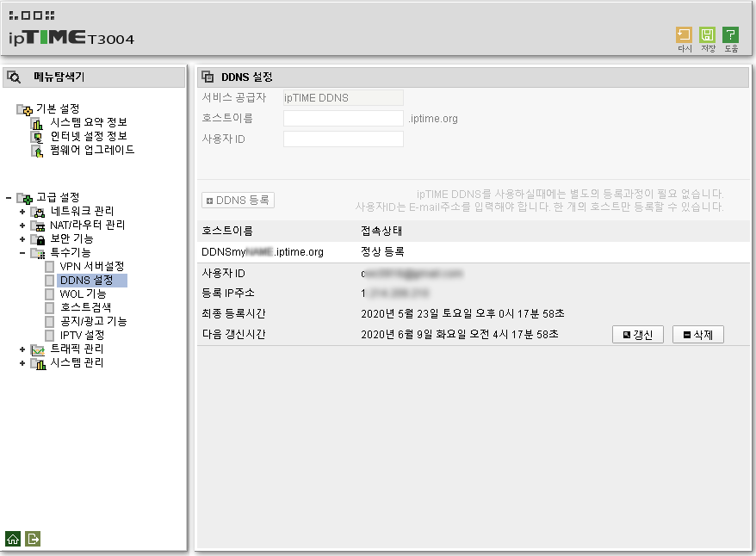Click the IPTV 설정 page icon
Viewport: 756px width, 556px height.
(x=49, y=335)
